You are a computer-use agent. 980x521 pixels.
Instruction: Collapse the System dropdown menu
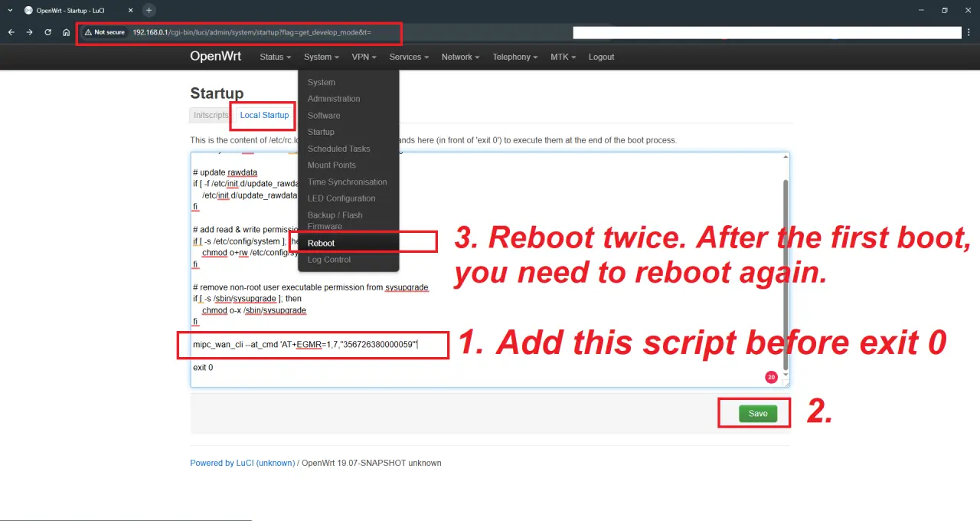[x=322, y=57]
